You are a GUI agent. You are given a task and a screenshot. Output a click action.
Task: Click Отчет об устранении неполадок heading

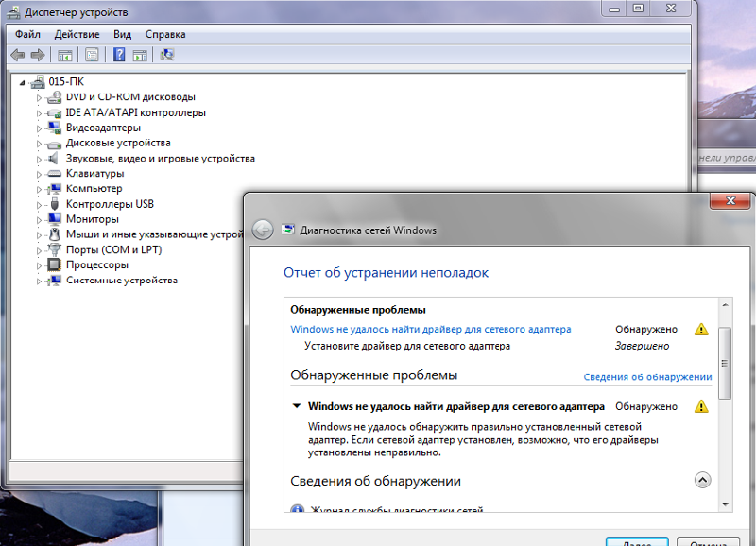tap(386, 273)
